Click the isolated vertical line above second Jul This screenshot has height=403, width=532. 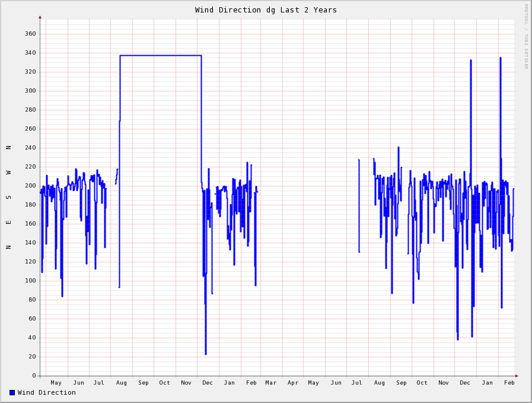[359, 205]
